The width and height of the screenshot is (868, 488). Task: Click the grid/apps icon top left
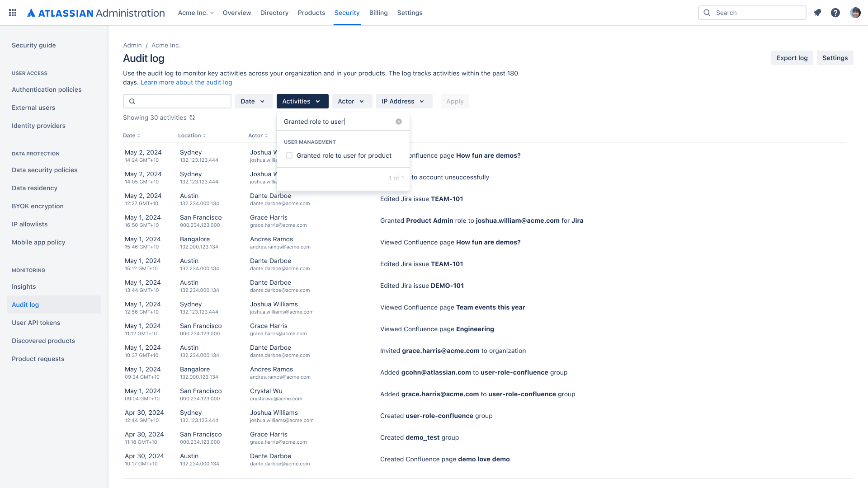tap(12, 13)
